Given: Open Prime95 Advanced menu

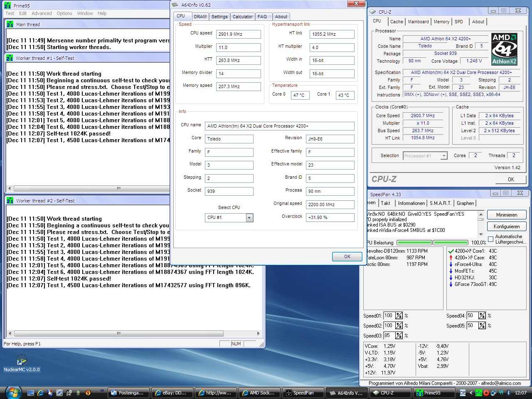Looking at the screenshot, I should point(42,13).
